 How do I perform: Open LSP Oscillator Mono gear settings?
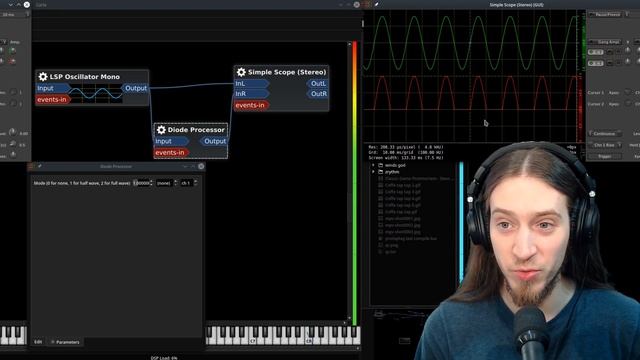(x=43, y=76)
